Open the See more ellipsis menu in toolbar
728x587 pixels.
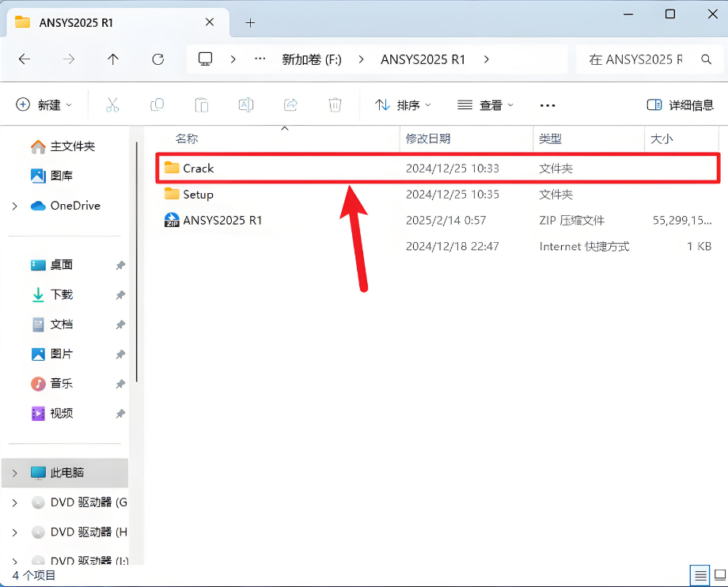click(548, 106)
